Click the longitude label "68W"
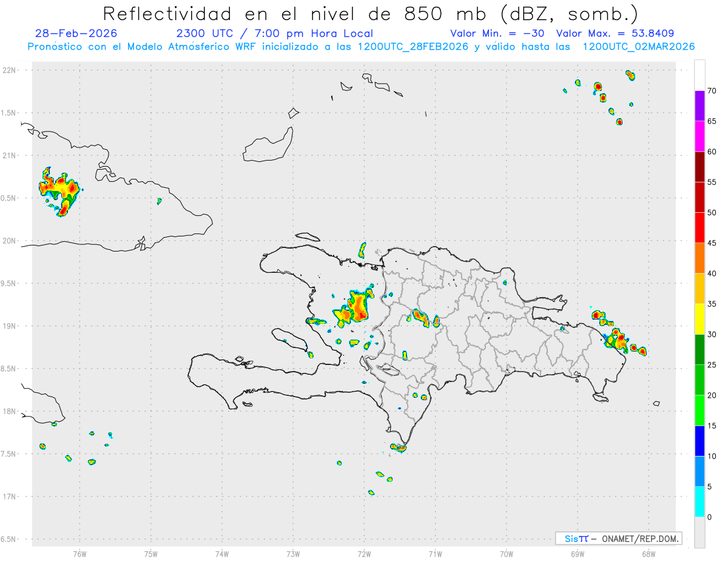Screen dimensions: 728x562 click(x=649, y=554)
